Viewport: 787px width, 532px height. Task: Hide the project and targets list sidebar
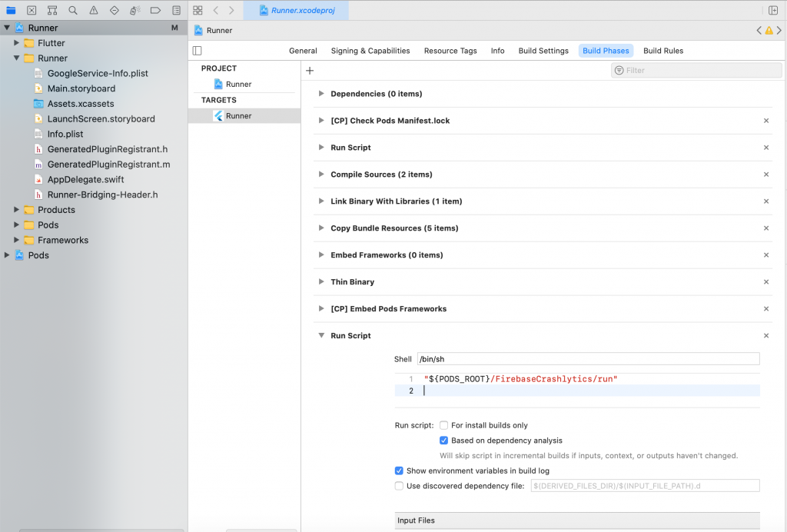coord(198,51)
